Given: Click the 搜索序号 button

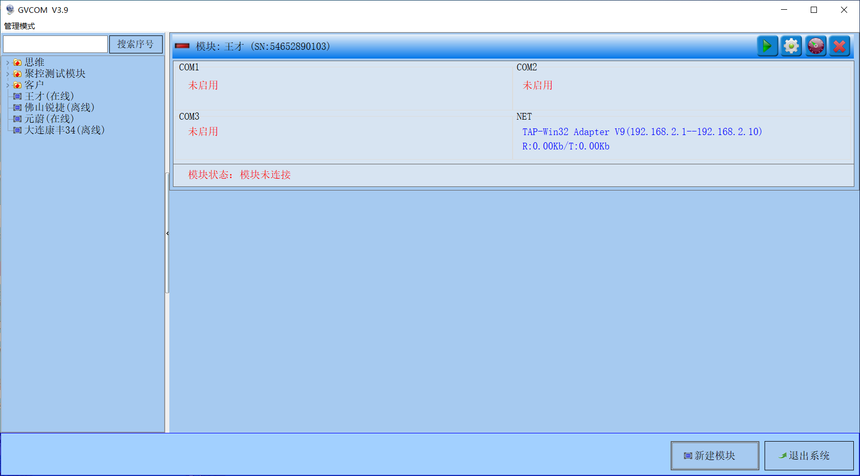Looking at the screenshot, I should 135,44.
